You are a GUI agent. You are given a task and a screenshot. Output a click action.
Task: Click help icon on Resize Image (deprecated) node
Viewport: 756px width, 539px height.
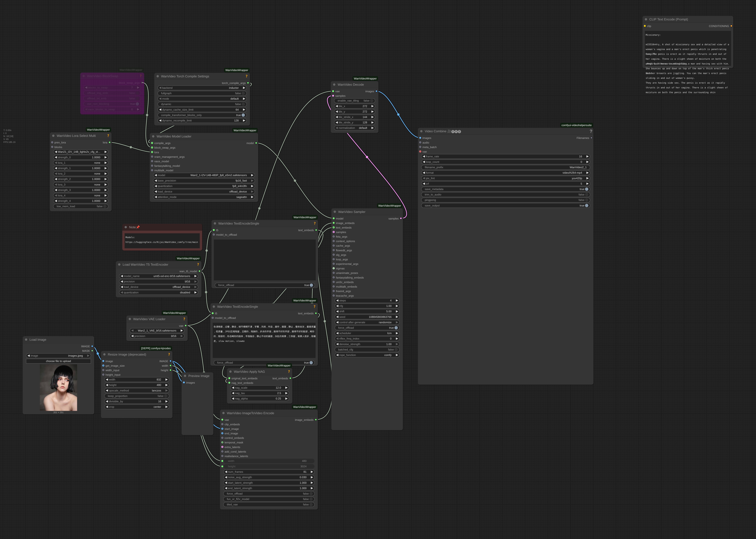point(169,355)
